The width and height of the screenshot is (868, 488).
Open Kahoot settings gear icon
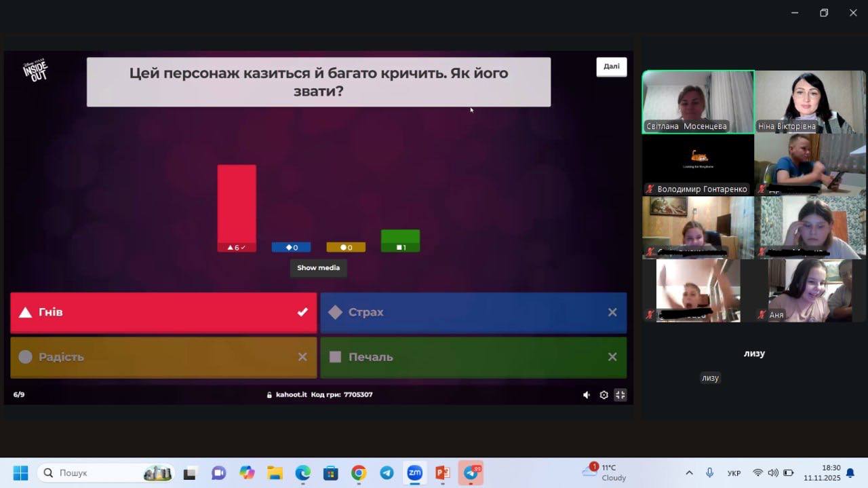tap(604, 395)
